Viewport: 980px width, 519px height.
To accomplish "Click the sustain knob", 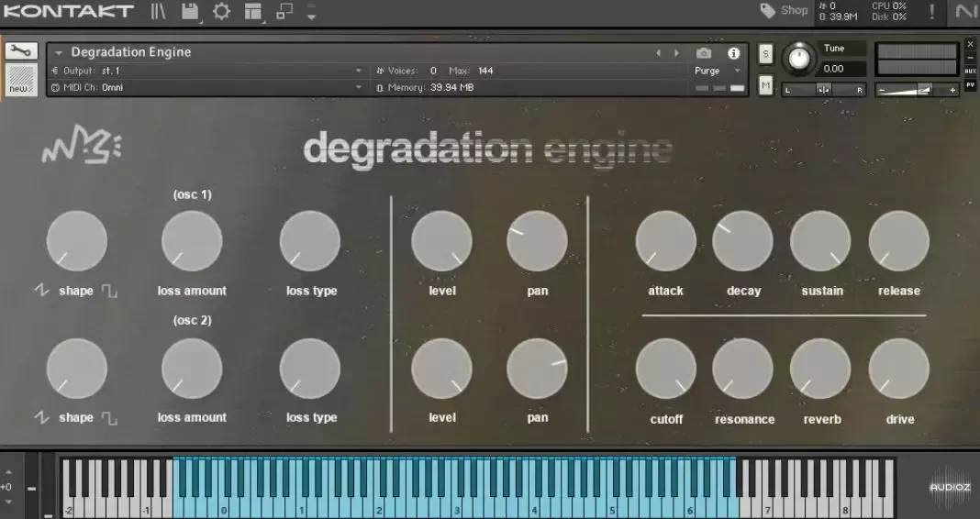I will 820,241.
